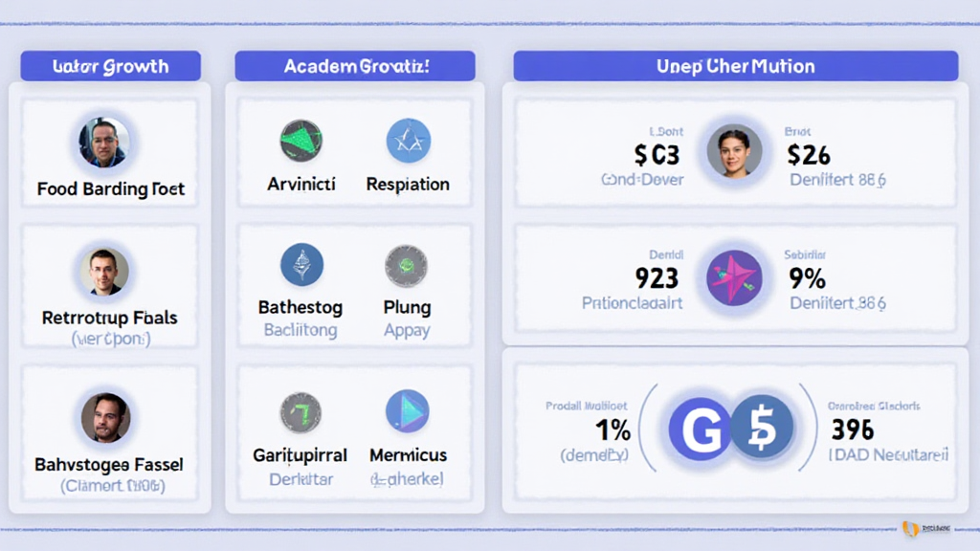Image resolution: width=980 pixels, height=551 pixels.
Task: Open Food Barding Foet profile photo
Action: [104, 143]
